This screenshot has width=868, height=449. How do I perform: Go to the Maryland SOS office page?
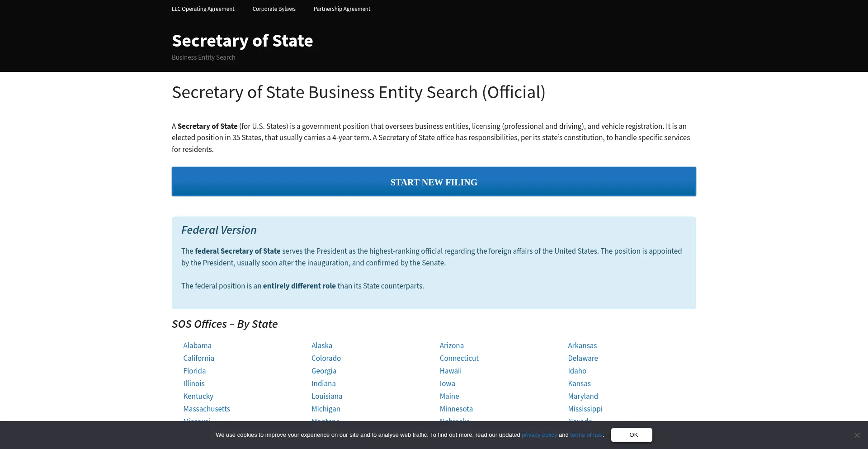coord(583,396)
